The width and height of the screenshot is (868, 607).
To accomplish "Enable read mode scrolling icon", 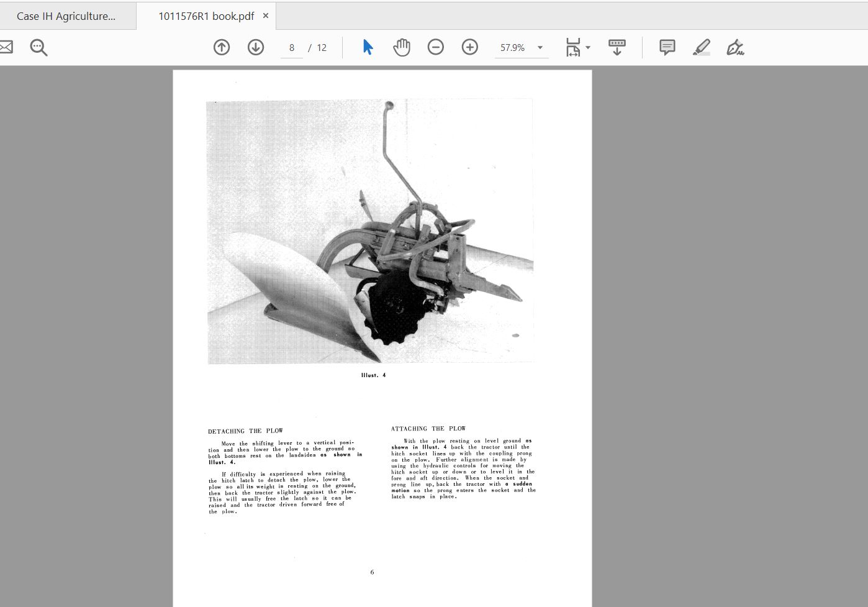I will click(617, 47).
